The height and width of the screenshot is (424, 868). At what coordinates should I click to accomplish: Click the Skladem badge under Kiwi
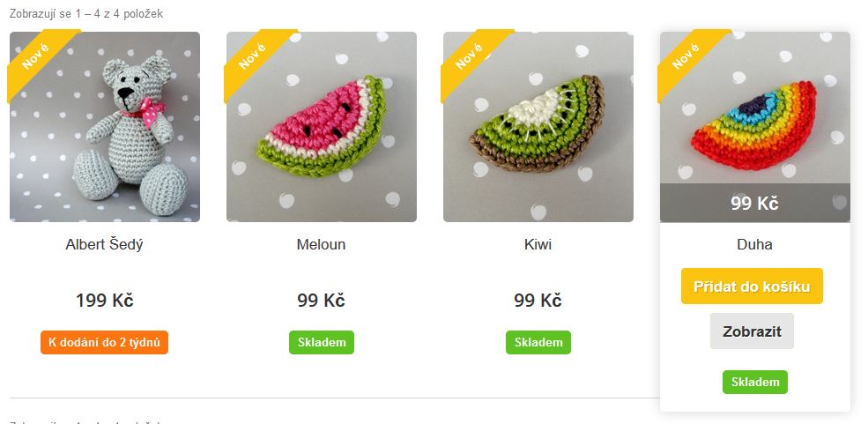click(x=538, y=343)
